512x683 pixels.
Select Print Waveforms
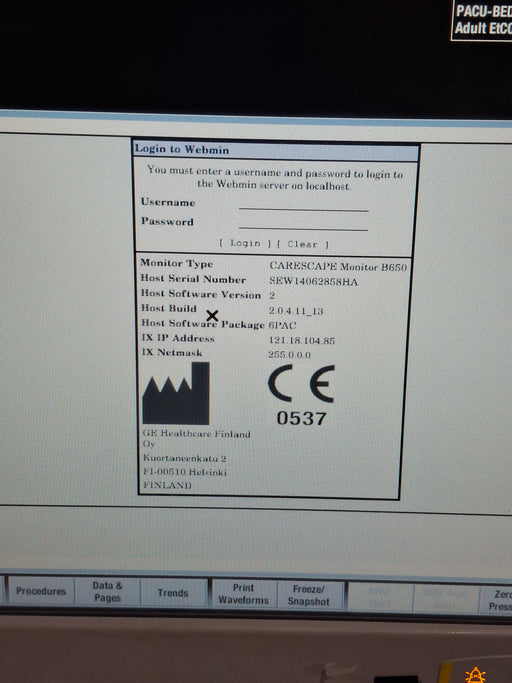[x=243, y=594]
